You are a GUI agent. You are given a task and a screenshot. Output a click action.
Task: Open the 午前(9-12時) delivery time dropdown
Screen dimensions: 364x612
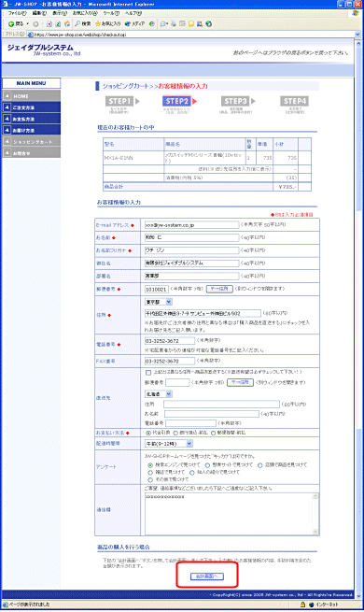pyautogui.click(x=169, y=444)
